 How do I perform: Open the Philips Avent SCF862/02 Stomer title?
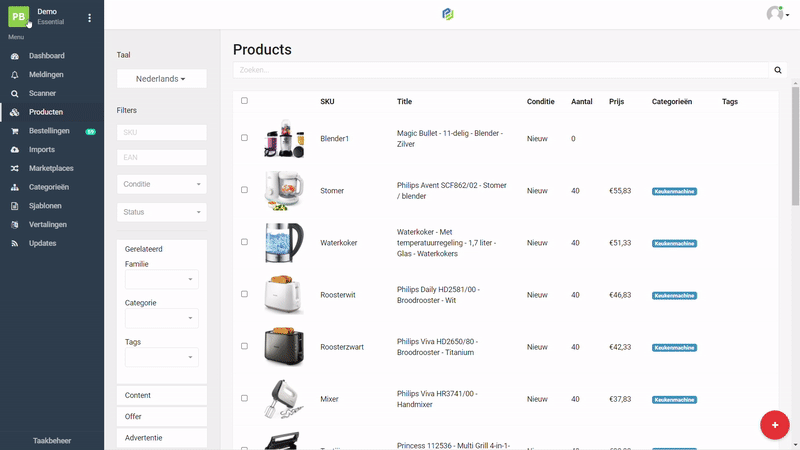452,190
